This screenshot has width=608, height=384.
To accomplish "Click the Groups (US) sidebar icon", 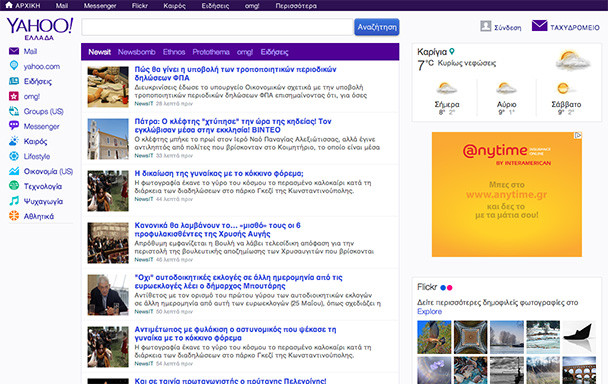I will [14, 111].
